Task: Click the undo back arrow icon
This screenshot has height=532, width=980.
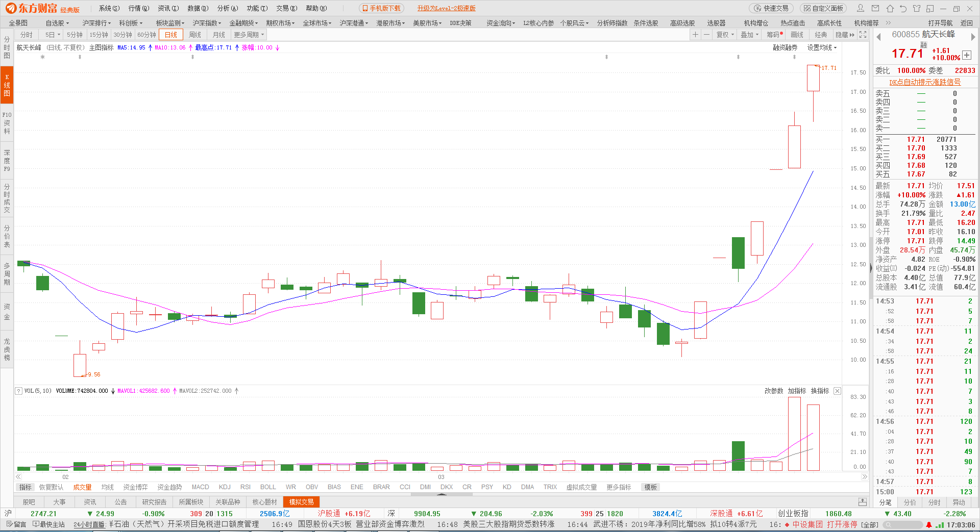Action: [903, 8]
